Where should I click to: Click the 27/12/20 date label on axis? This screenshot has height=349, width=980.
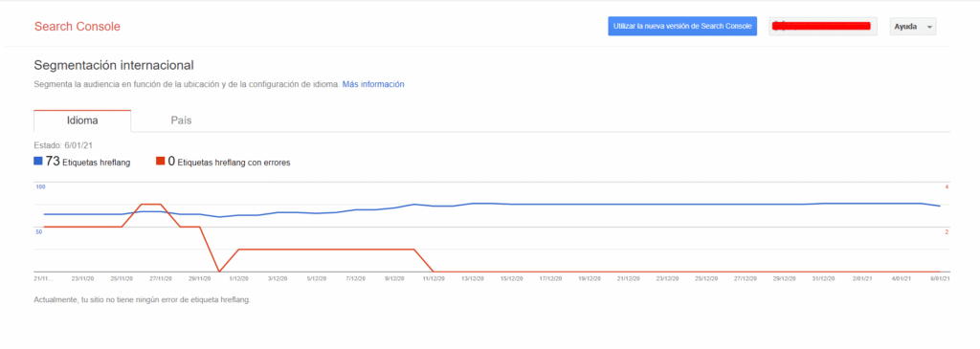click(x=746, y=278)
